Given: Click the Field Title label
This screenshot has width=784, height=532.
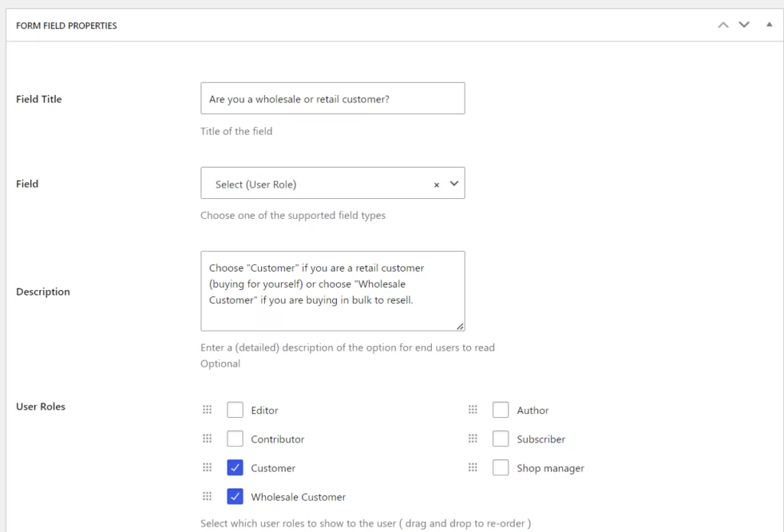Looking at the screenshot, I should [39, 99].
